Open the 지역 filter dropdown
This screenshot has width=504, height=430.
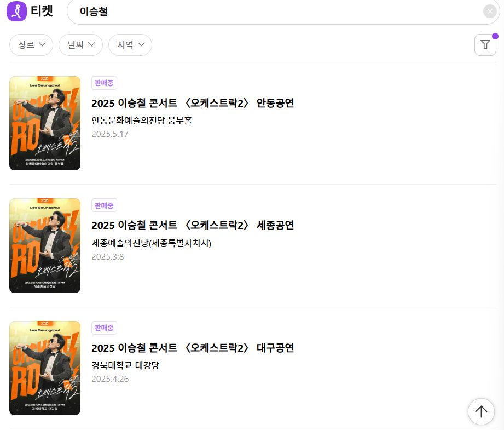(130, 45)
